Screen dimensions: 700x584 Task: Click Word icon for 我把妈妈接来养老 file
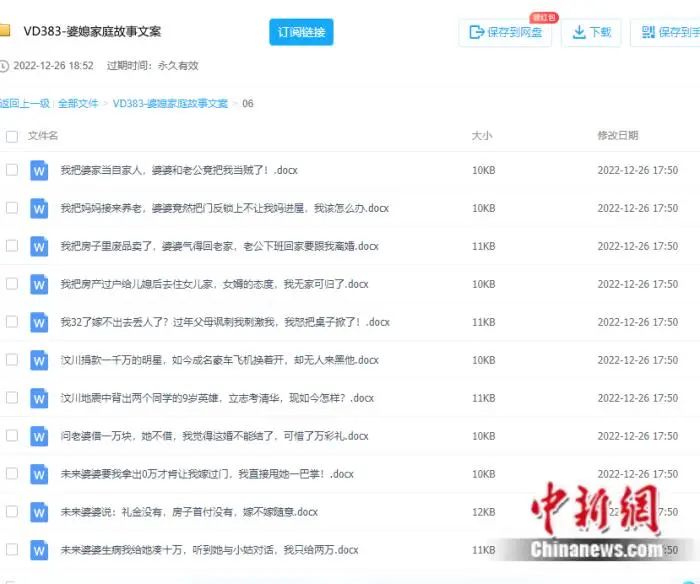(x=39, y=208)
